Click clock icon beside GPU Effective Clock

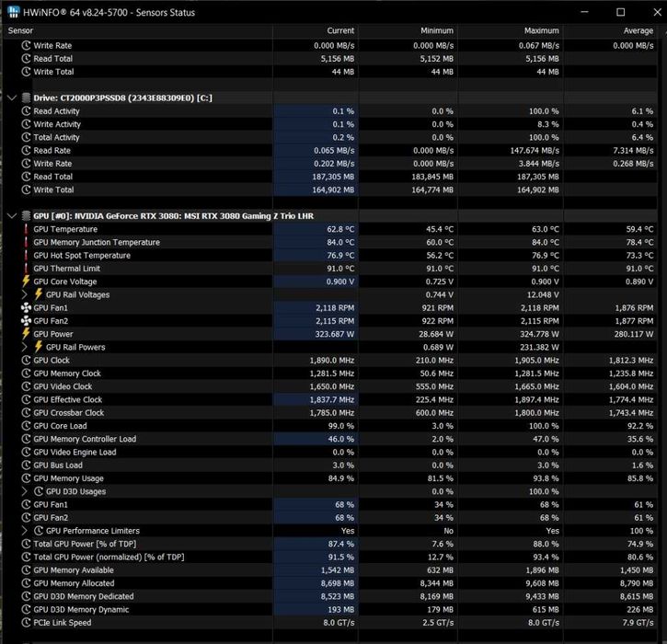click(x=26, y=399)
